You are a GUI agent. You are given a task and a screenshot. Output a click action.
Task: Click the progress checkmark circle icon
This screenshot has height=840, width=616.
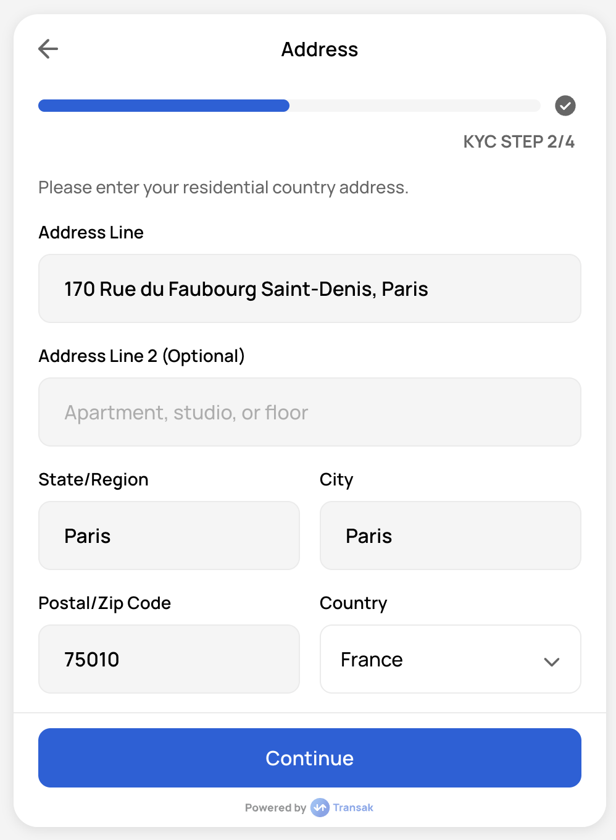coord(565,106)
